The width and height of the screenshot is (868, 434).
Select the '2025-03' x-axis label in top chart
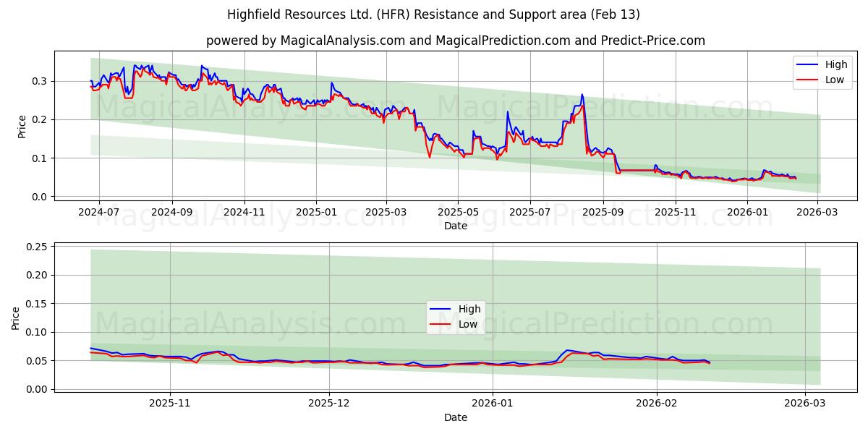click(386, 212)
